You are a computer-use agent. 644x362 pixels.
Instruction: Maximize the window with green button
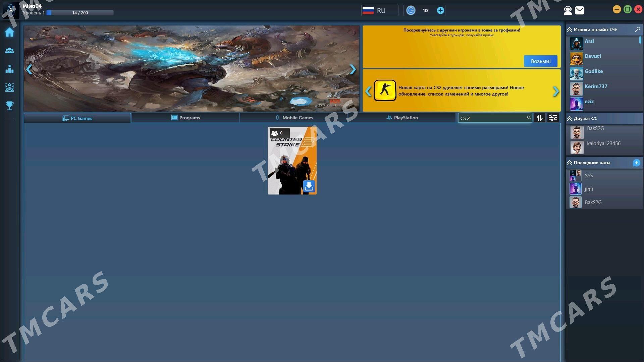627,9
